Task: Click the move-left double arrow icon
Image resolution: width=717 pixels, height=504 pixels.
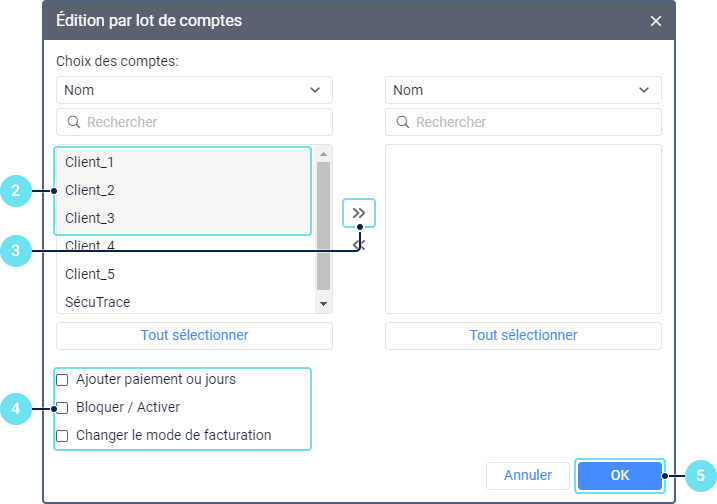Action: coord(359,246)
